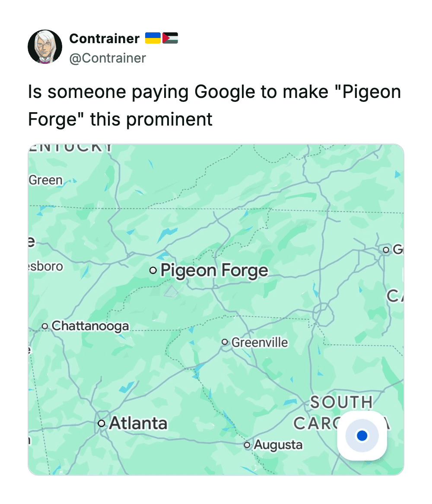Click the Contrainer profile avatar
The width and height of the screenshot is (432, 504).
coord(45,47)
